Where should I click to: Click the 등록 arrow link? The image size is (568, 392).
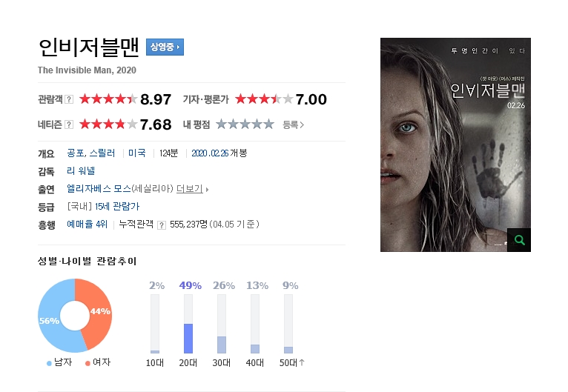click(x=293, y=125)
